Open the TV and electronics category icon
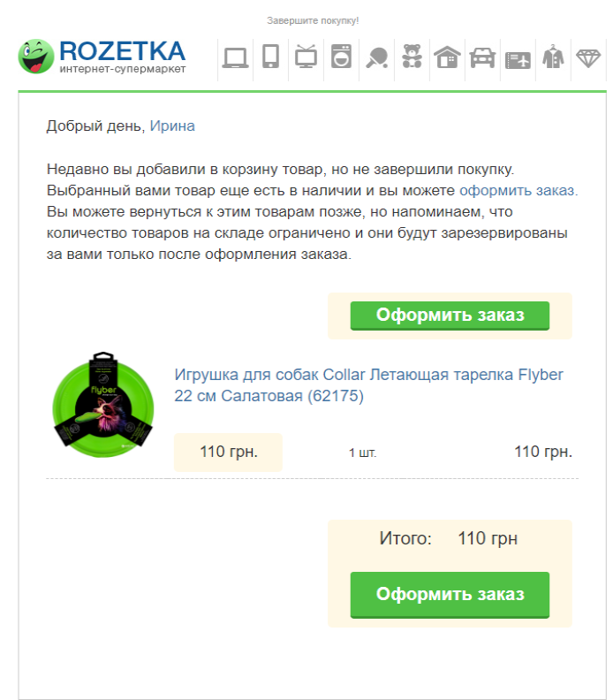 306,57
